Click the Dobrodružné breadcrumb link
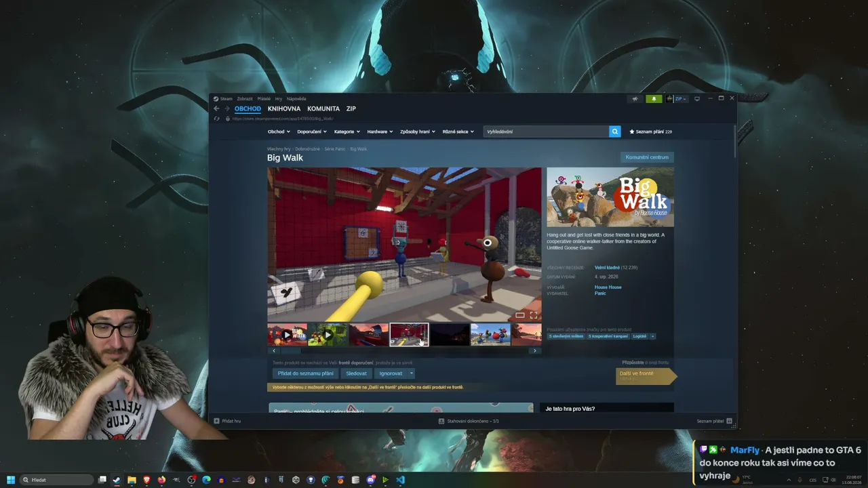 (x=307, y=149)
